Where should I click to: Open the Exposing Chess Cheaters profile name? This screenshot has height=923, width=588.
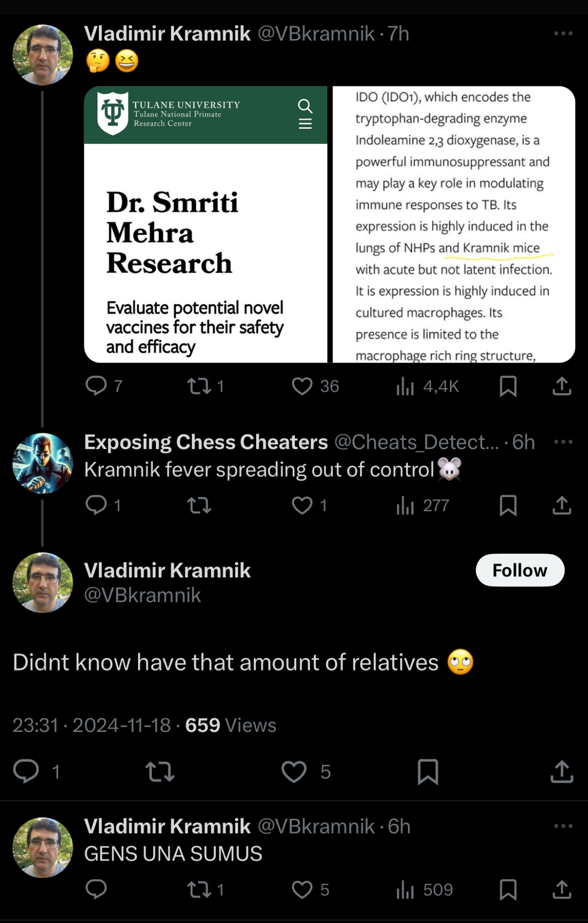tap(206, 442)
